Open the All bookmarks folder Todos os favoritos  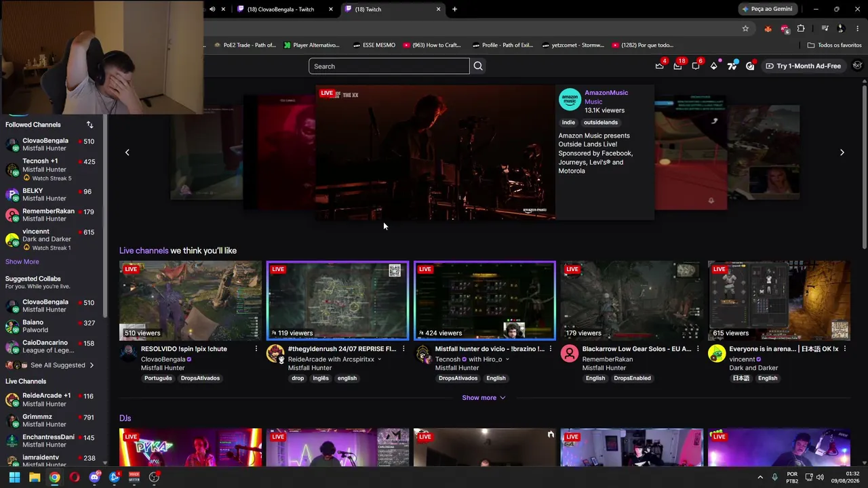point(834,45)
